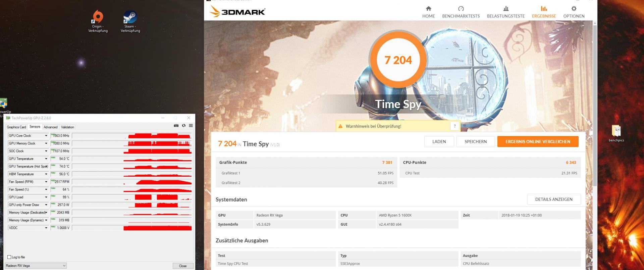Open Belastungsteste section

click(x=506, y=12)
